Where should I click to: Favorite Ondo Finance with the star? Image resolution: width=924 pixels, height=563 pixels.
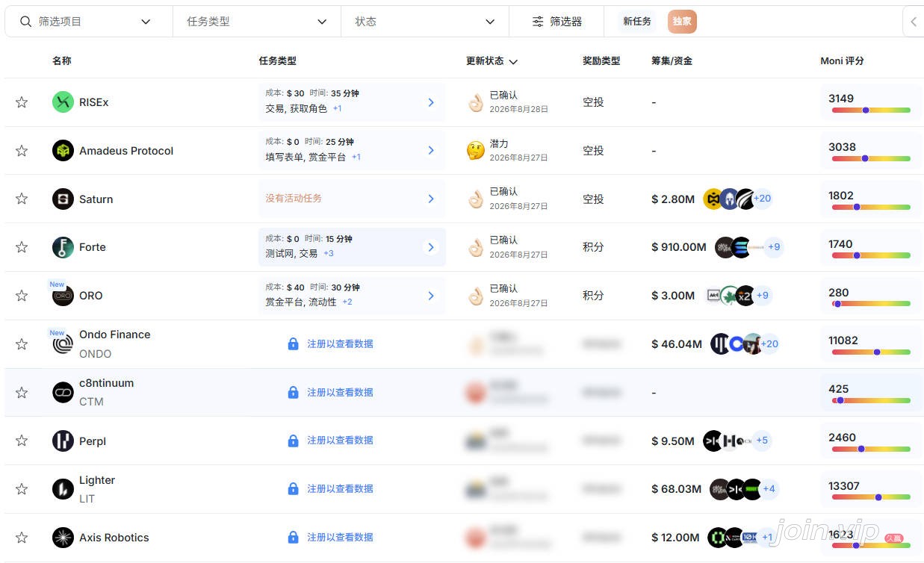22,344
